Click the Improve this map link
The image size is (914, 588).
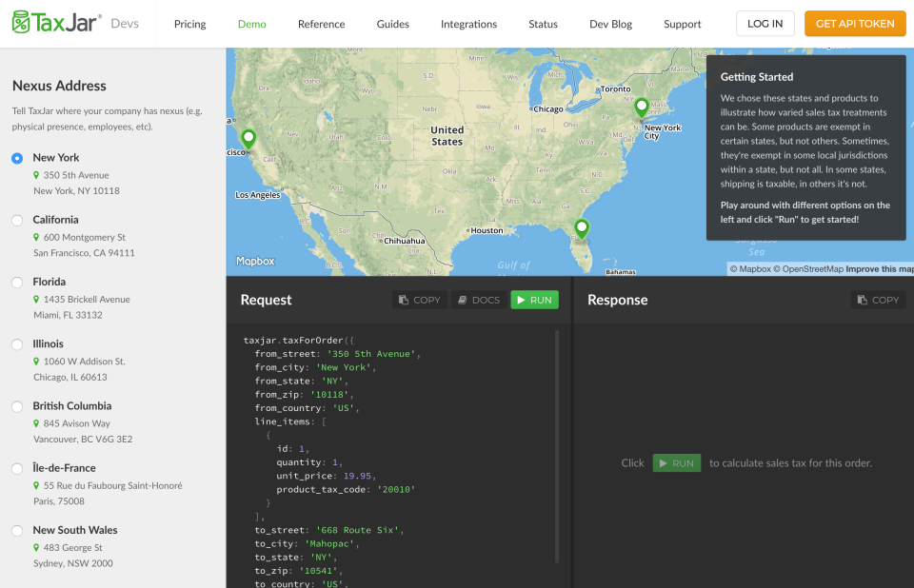(x=880, y=269)
